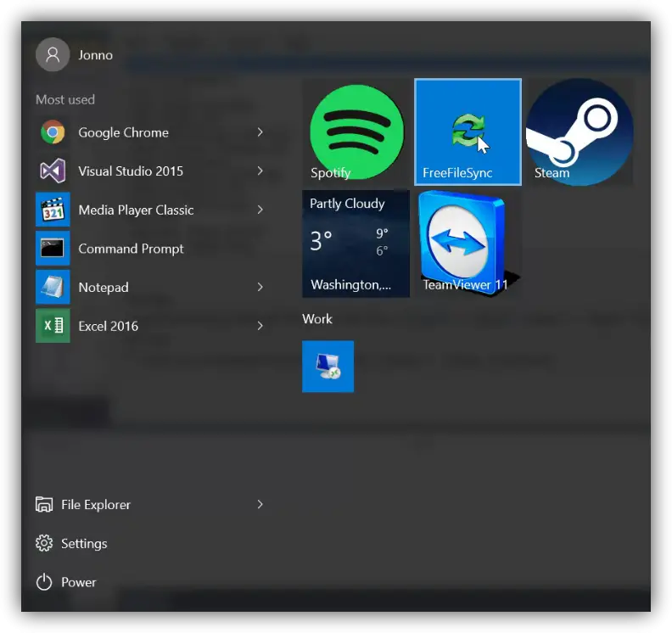Image resolution: width=672 pixels, height=633 pixels.
Task: Open Visual Studio 2015 via its purple icon
Action: (x=53, y=171)
